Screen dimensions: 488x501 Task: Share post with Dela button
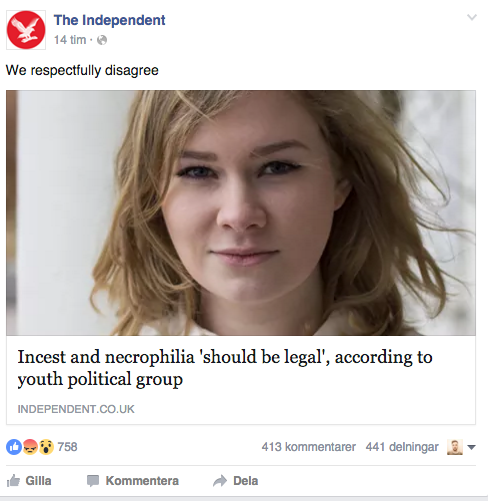(x=235, y=481)
